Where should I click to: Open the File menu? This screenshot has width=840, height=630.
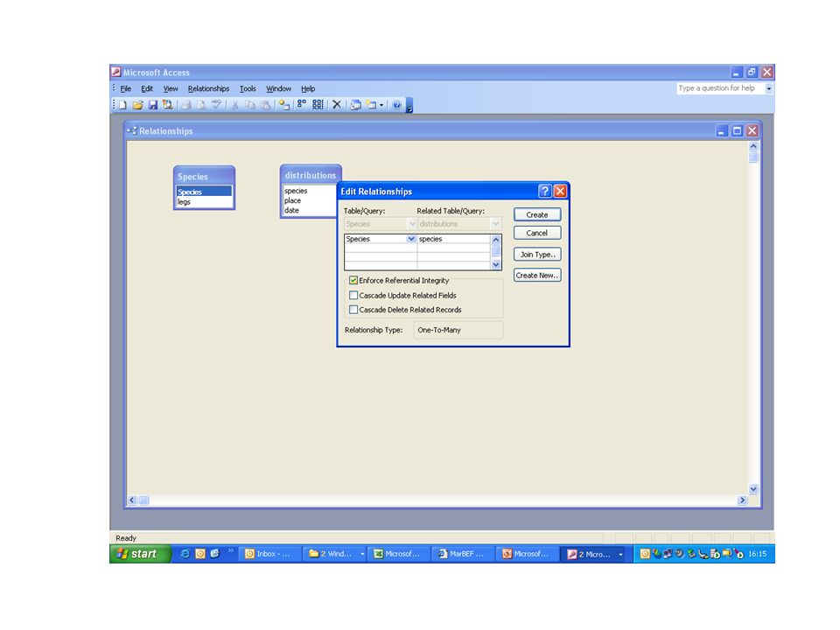pyautogui.click(x=126, y=89)
